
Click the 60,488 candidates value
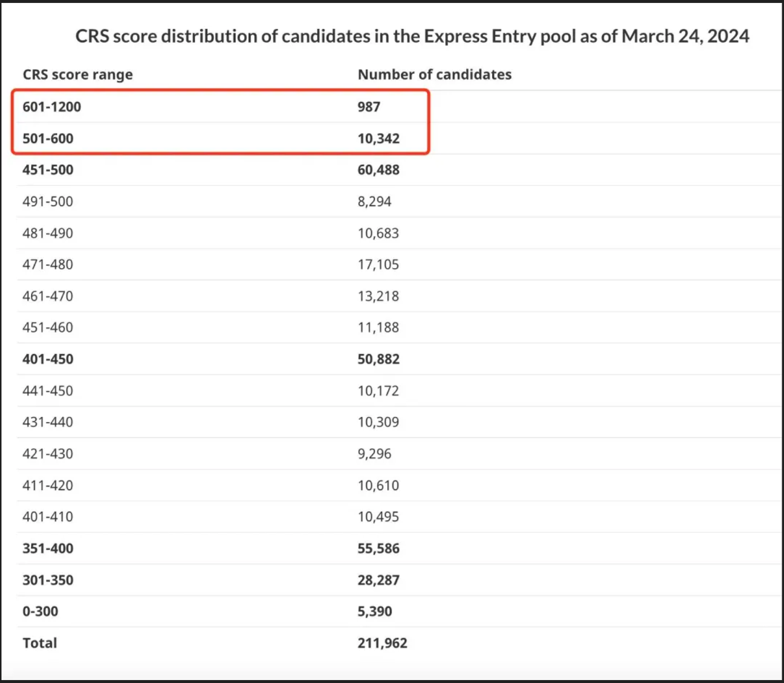[379, 170]
